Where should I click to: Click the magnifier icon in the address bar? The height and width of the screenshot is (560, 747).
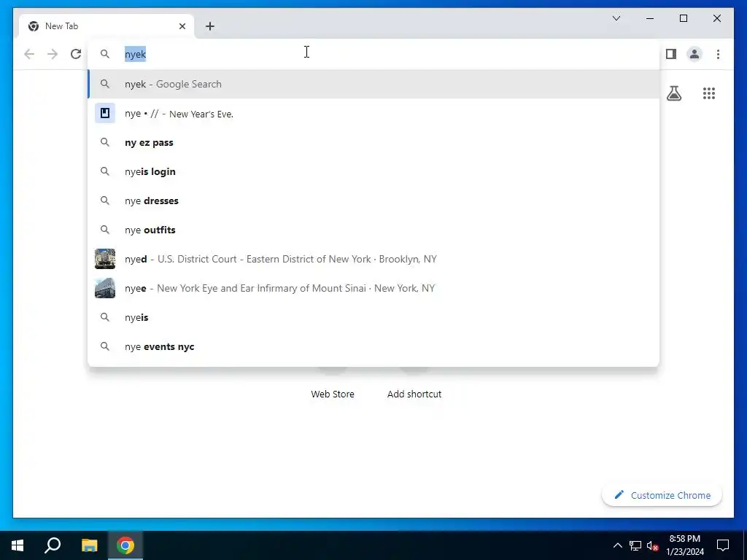[x=105, y=54]
